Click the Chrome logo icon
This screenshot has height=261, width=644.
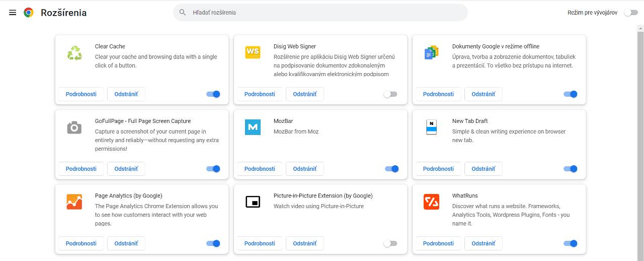click(29, 13)
